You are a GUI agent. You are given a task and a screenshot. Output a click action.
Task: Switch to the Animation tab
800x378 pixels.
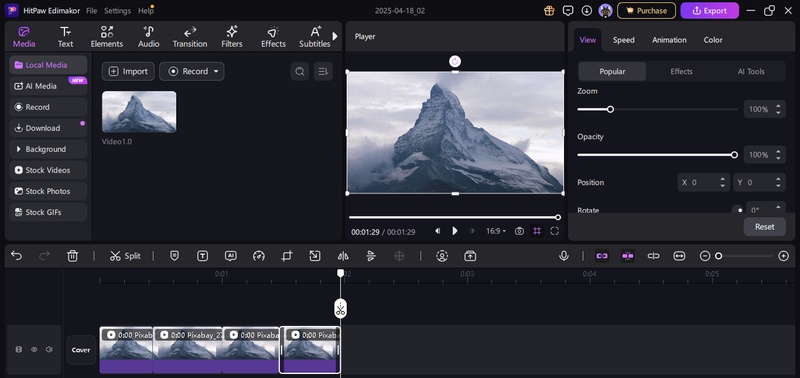[x=669, y=40]
